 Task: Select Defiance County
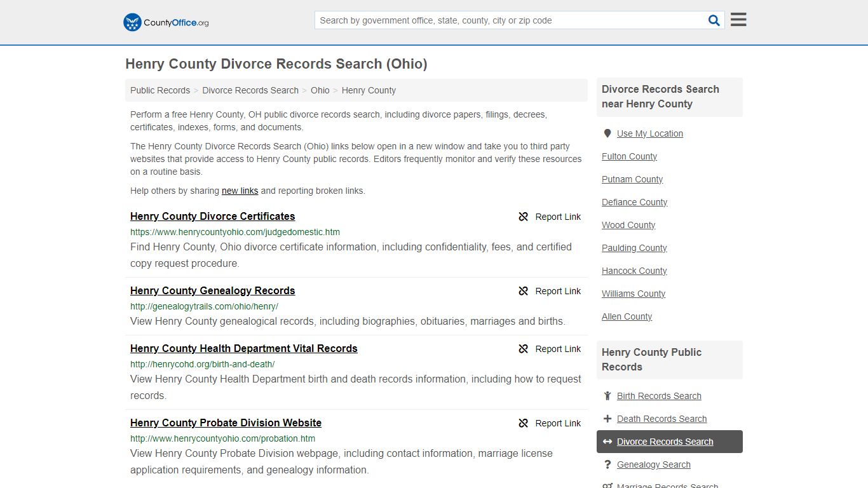coord(635,202)
